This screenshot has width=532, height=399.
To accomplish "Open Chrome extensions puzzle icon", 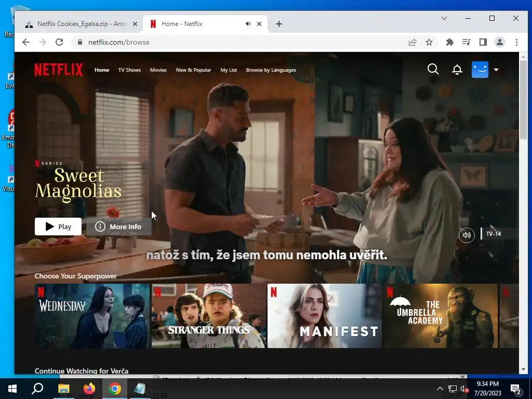I will [x=449, y=42].
